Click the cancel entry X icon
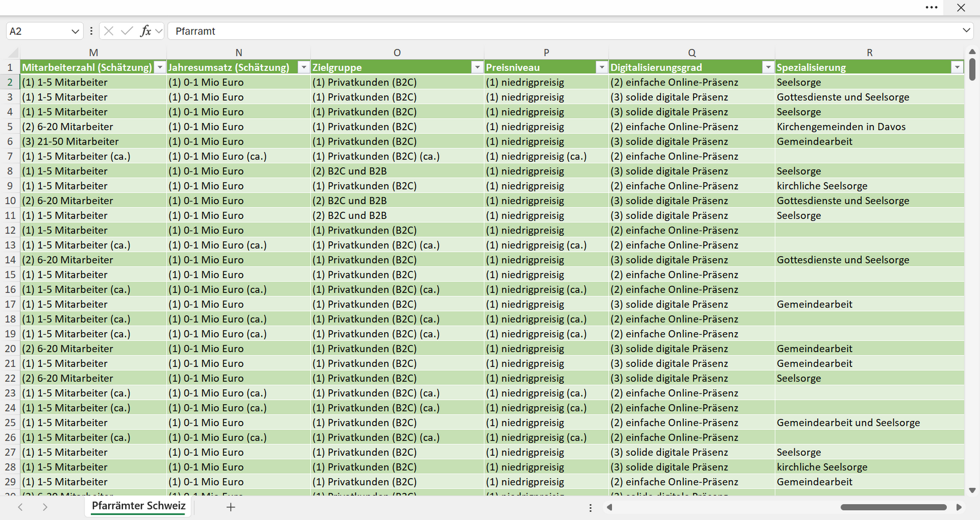Screen dimensions: 980x520 pos(109,31)
